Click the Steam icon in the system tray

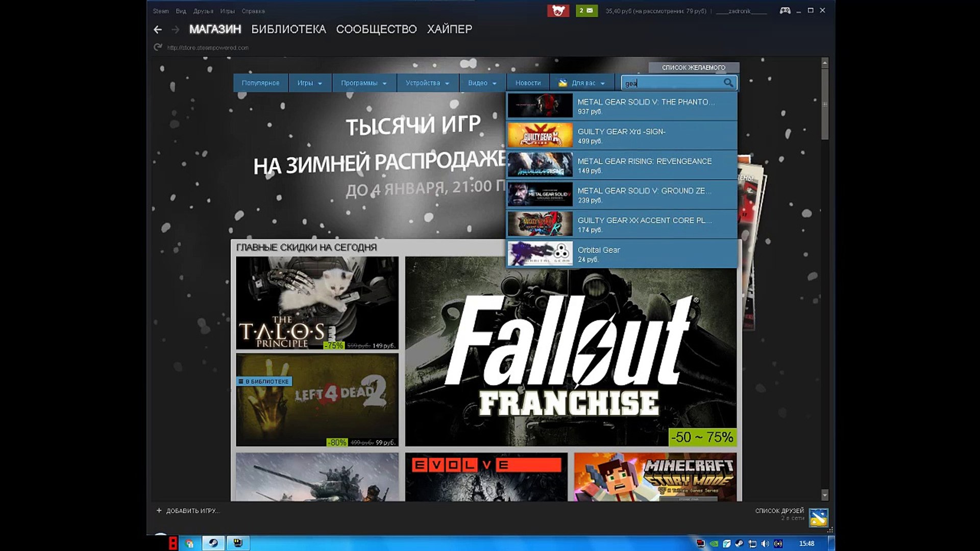738,544
